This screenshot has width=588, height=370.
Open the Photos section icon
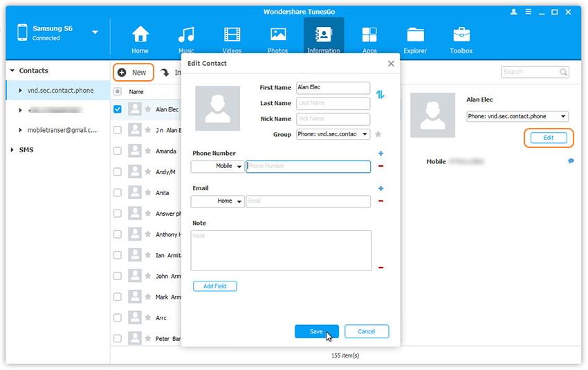point(278,35)
